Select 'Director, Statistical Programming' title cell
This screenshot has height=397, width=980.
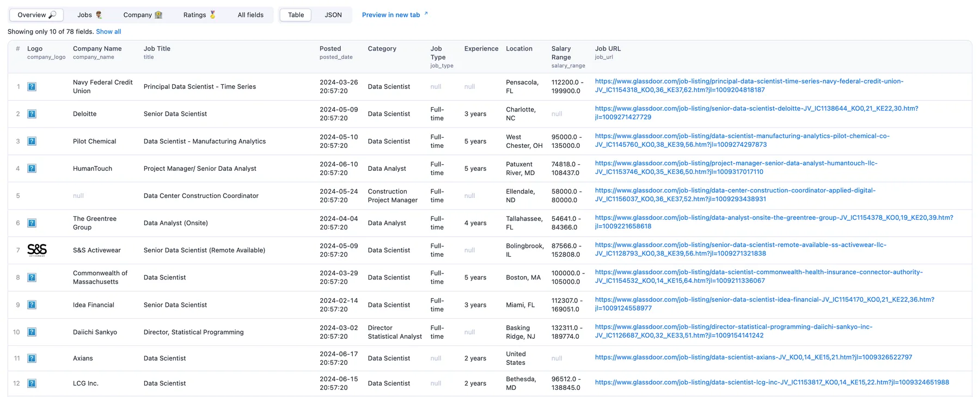pos(193,332)
